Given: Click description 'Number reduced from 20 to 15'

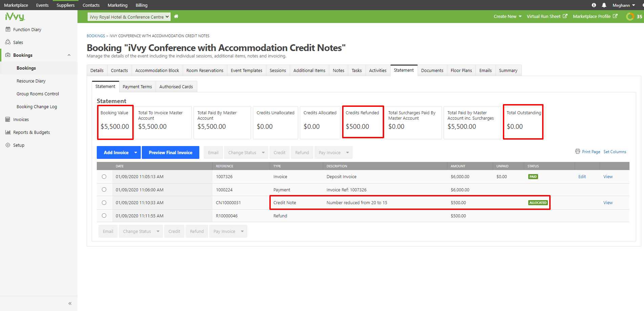Looking at the screenshot, I should tap(357, 203).
